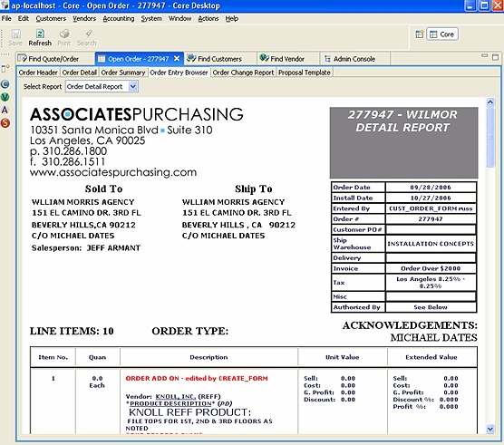Expand the Select Report dropdown
This screenshot has height=445, width=504.
pyautogui.click(x=132, y=86)
